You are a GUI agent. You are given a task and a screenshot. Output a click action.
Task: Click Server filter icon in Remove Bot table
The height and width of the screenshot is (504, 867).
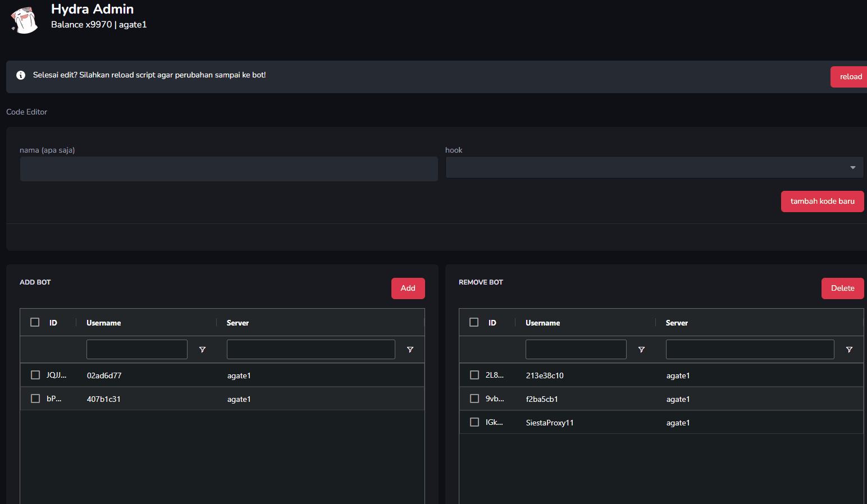click(x=850, y=350)
